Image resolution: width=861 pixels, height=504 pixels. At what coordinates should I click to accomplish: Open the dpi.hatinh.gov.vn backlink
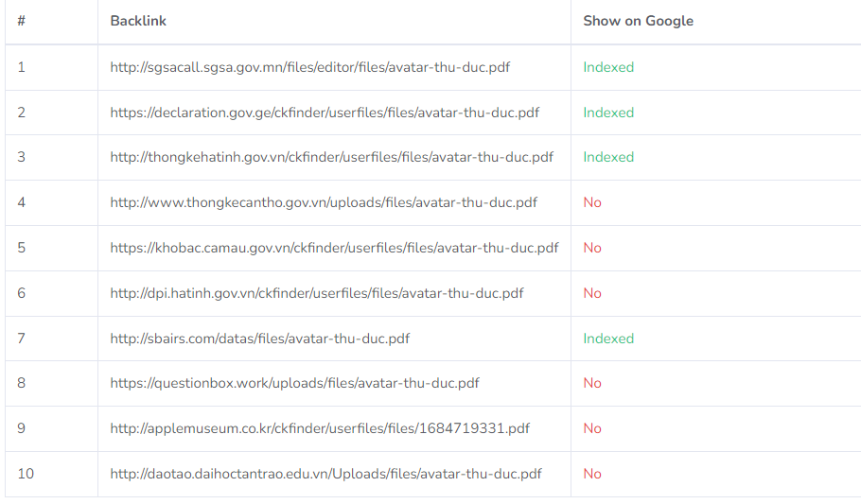(x=317, y=293)
